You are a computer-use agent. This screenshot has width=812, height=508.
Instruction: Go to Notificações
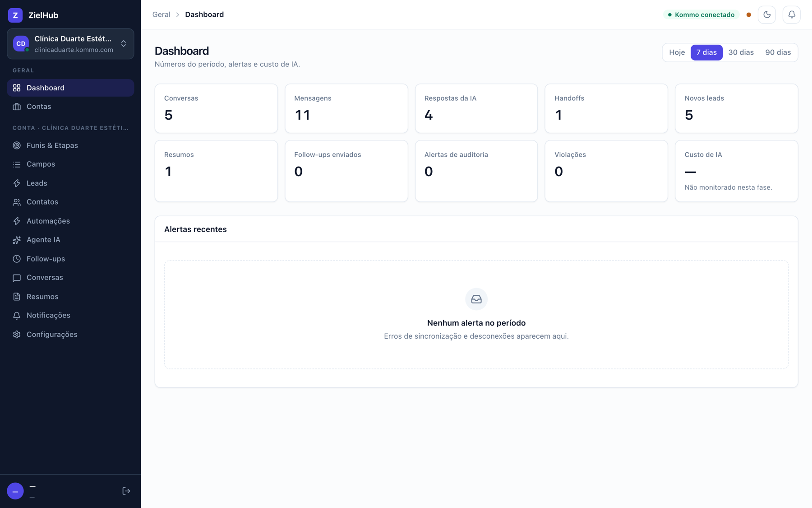[70, 316]
